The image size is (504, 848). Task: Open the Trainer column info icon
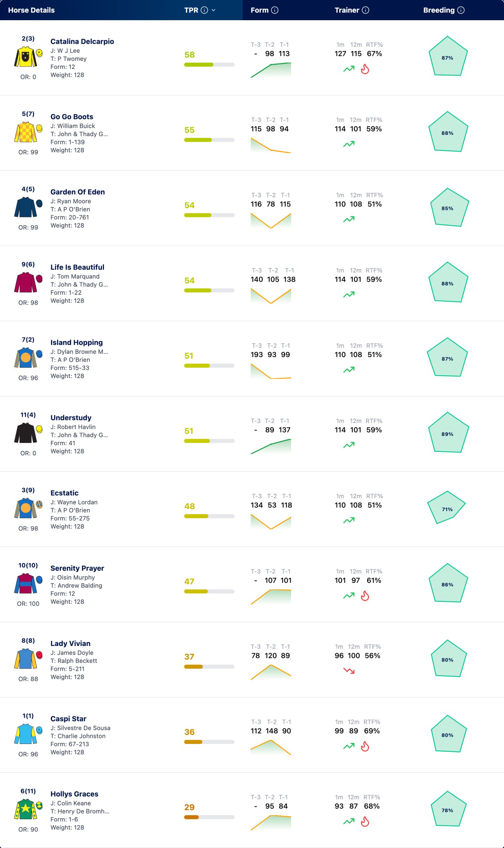[365, 10]
